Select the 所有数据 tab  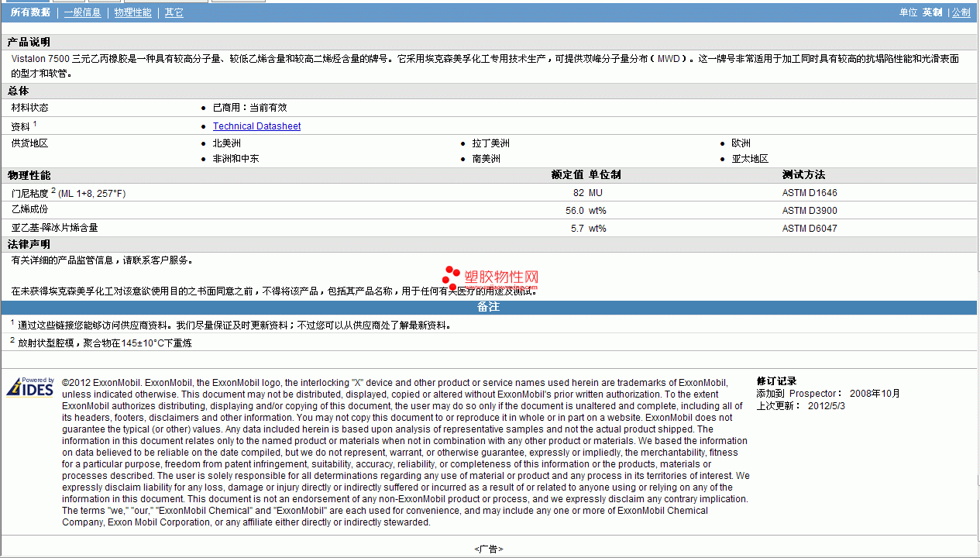[x=30, y=12]
